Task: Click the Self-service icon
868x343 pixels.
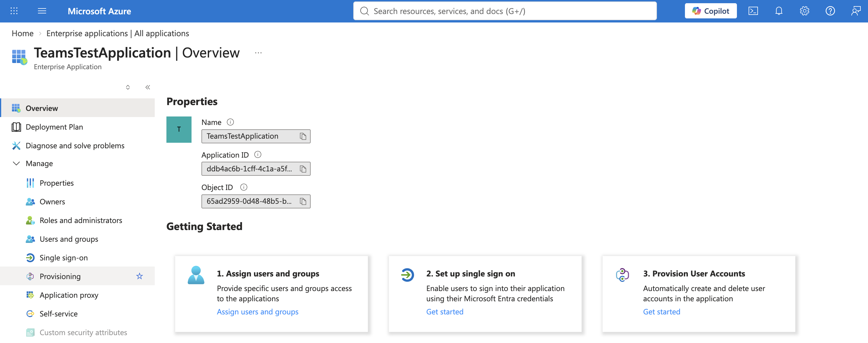Action: pos(30,314)
